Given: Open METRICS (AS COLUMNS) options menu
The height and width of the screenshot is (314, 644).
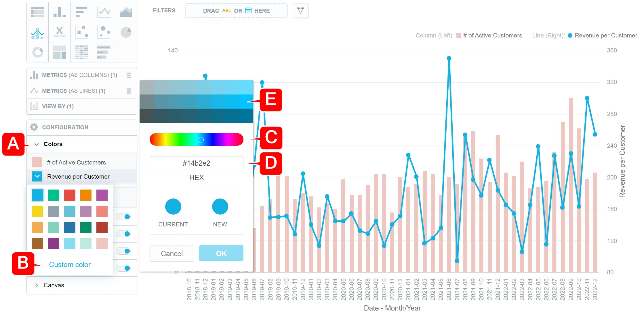Looking at the screenshot, I should coord(129,75).
